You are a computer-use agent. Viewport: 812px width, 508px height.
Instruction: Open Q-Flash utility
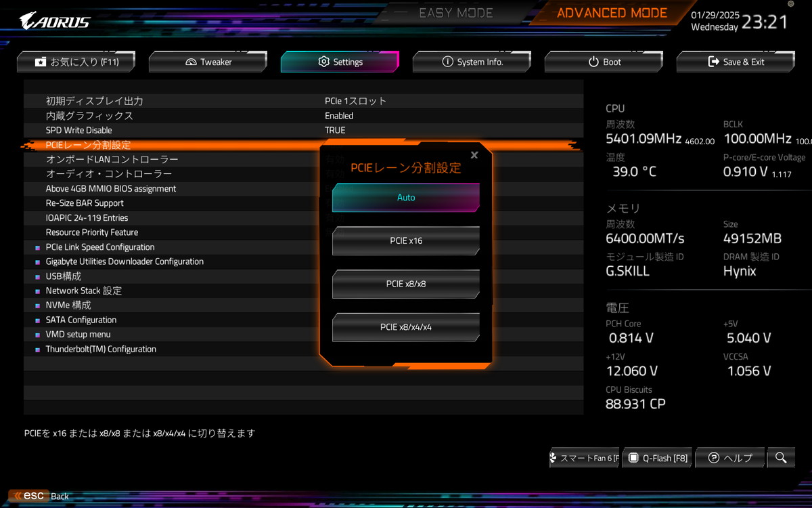(658, 458)
